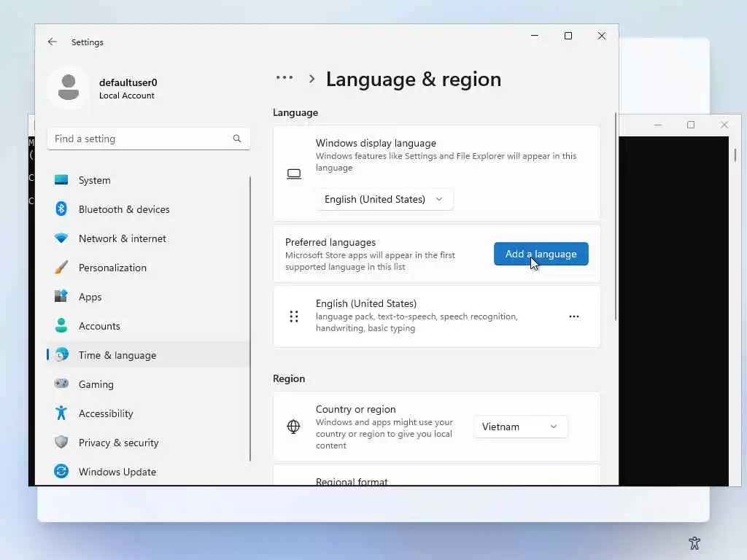This screenshot has width=747, height=560.
Task: Click the System monitor icon
Action: 61,180
